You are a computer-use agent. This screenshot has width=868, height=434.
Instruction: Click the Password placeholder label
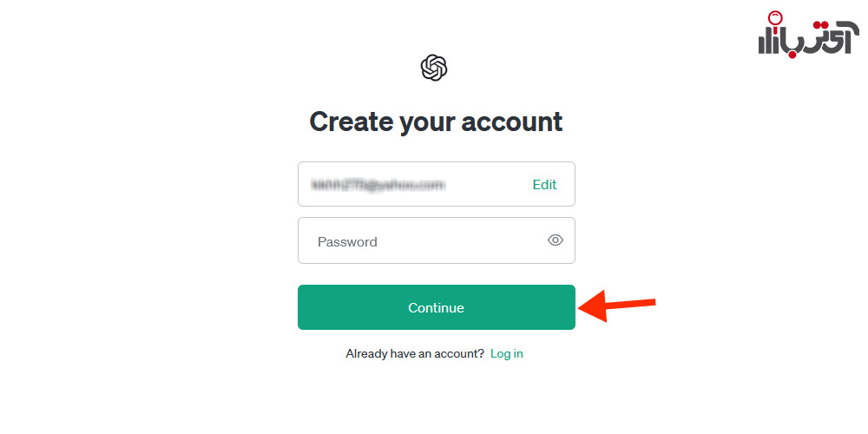(347, 242)
